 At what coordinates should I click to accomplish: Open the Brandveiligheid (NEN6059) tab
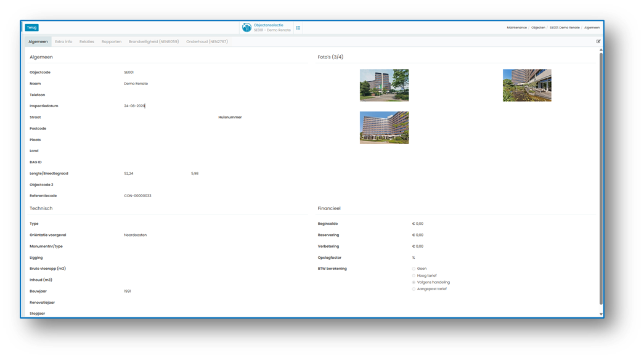coord(153,41)
